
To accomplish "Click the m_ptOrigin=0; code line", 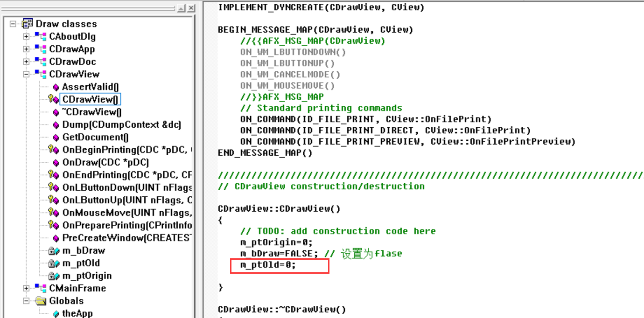I will point(276,242).
